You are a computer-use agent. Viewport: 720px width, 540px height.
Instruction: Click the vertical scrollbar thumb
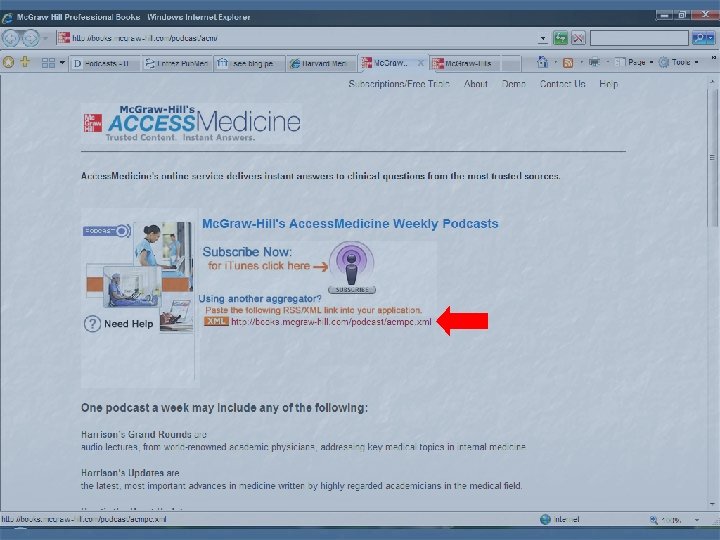[712, 157]
